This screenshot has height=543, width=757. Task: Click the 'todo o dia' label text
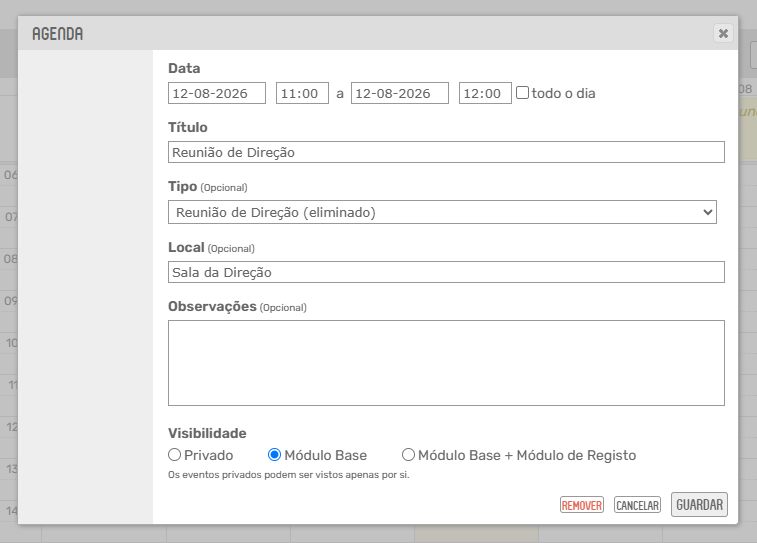pos(563,93)
